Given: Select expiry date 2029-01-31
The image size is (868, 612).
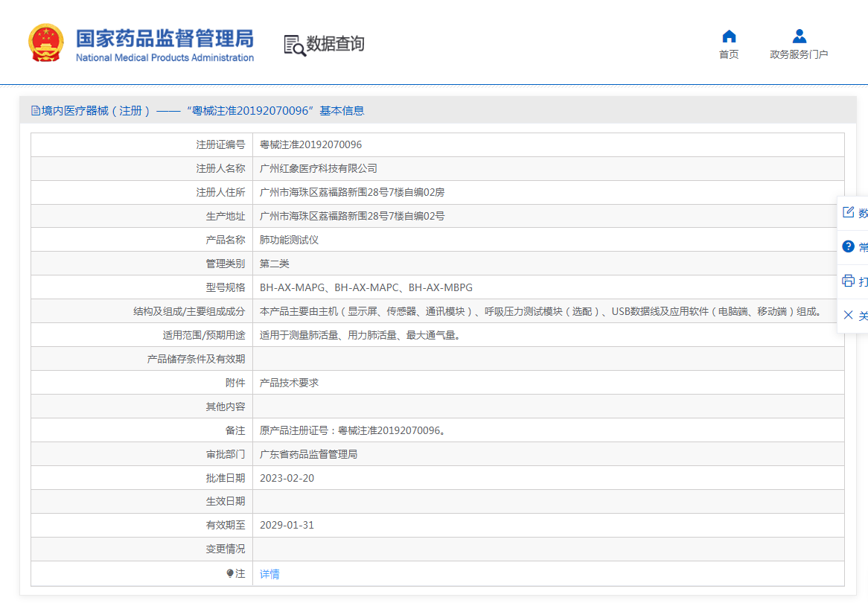Looking at the screenshot, I should tap(287, 525).
